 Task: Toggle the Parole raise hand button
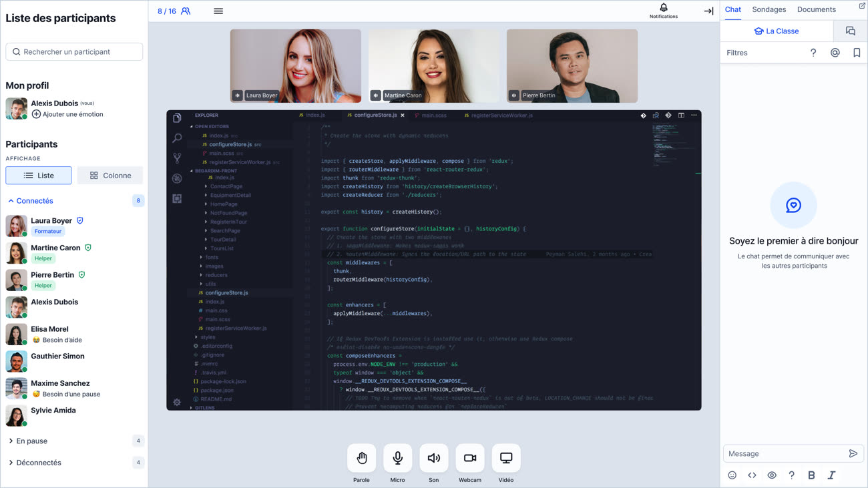point(361,458)
